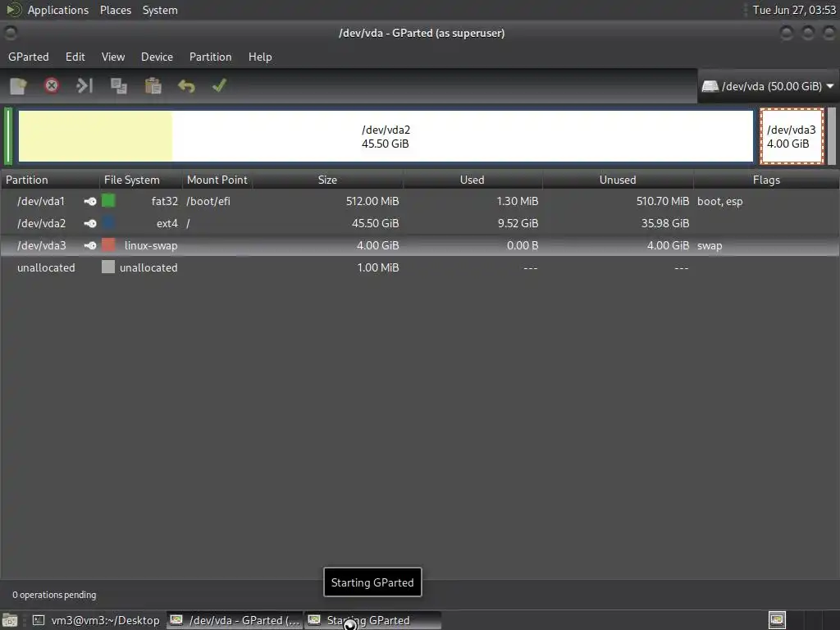This screenshot has height=630, width=840.
Task: Click the 45.50 GiB size cell
Action: pos(375,223)
